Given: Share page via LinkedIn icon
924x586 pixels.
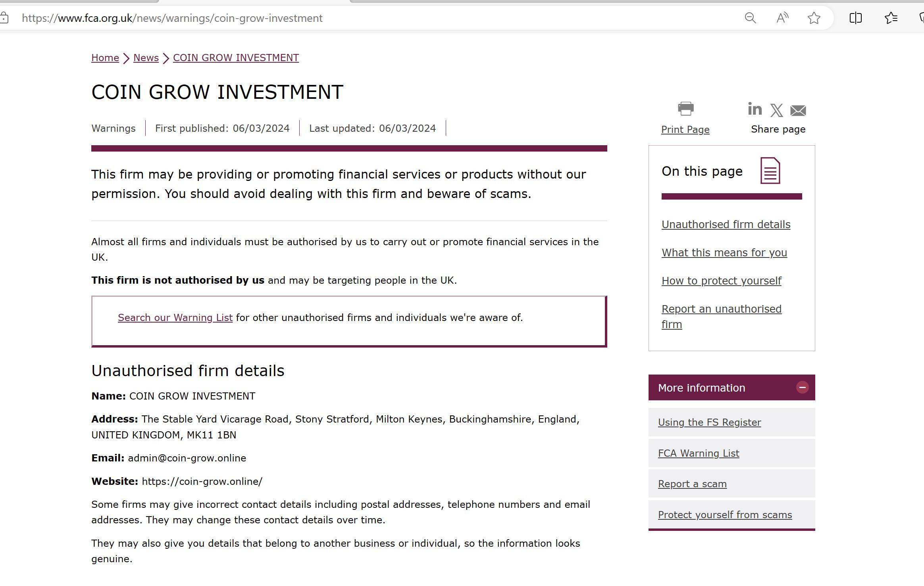Looking at the screenshot, I should point(755,109).
